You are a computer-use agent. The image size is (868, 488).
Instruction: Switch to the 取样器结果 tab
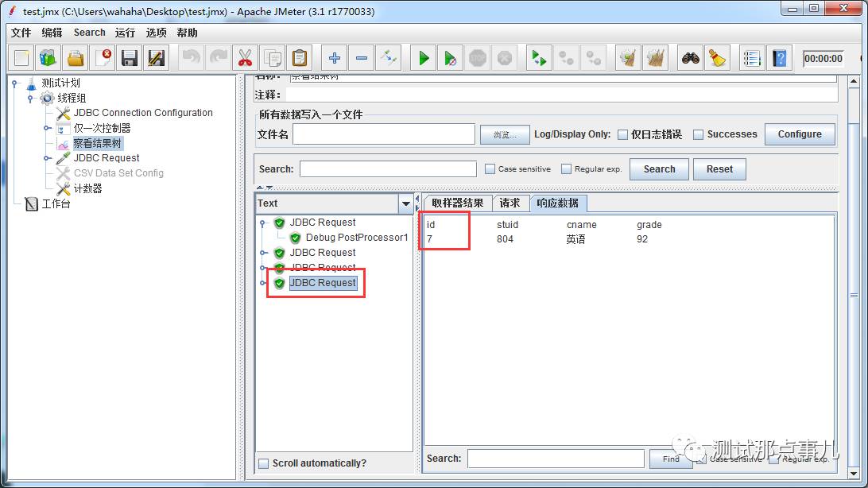click(457, 203)
